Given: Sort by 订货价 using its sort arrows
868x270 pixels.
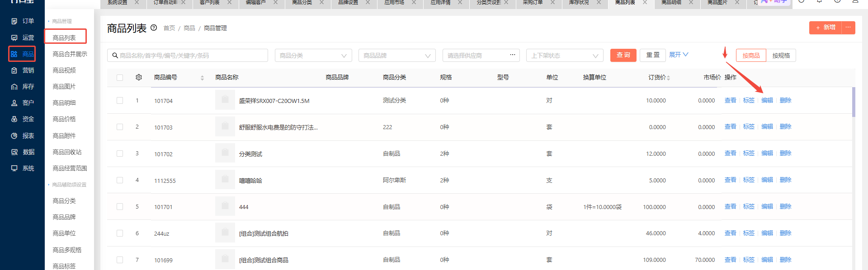Looking at the screenshot, I should pyautogui.click(x=668, y=78).
